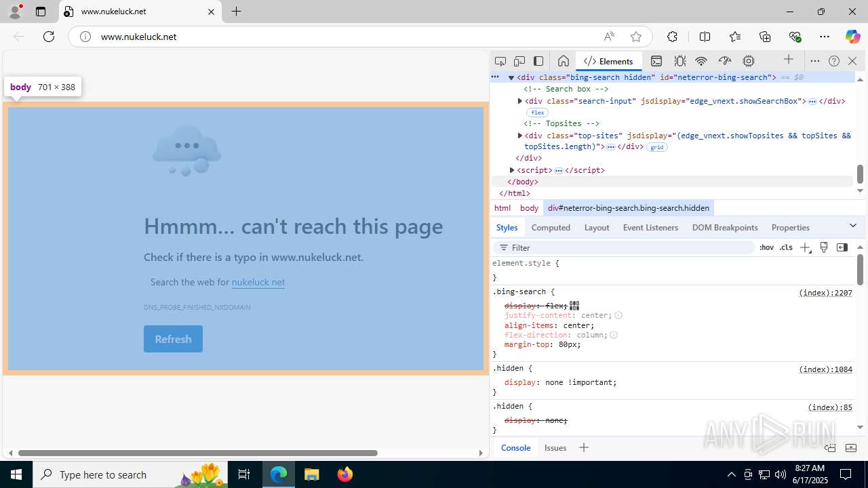This screenshot has width=868, height=488.
Task: Expand the top-sites div node
Action: (x=520, y=136)
